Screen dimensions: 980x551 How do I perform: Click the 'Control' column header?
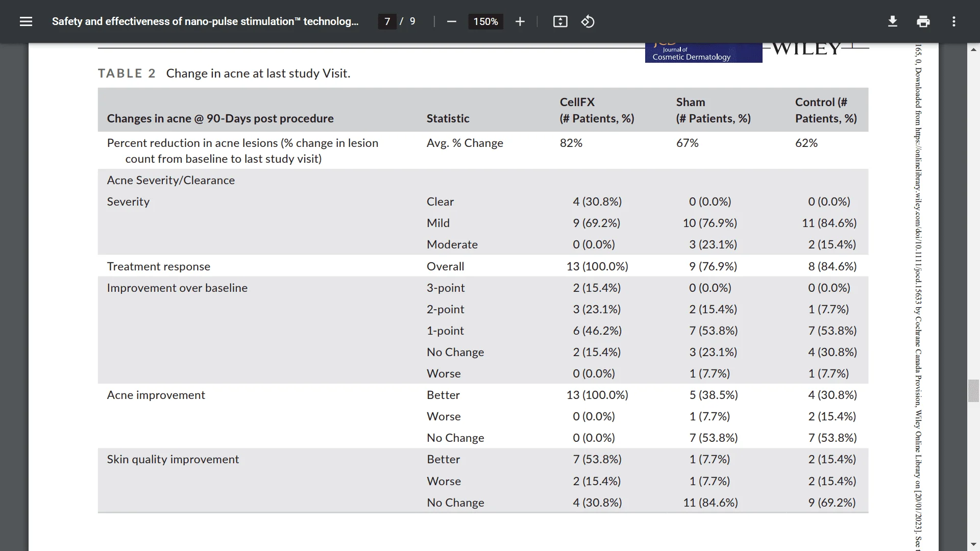pyautogui.click(x=826, y=110)
